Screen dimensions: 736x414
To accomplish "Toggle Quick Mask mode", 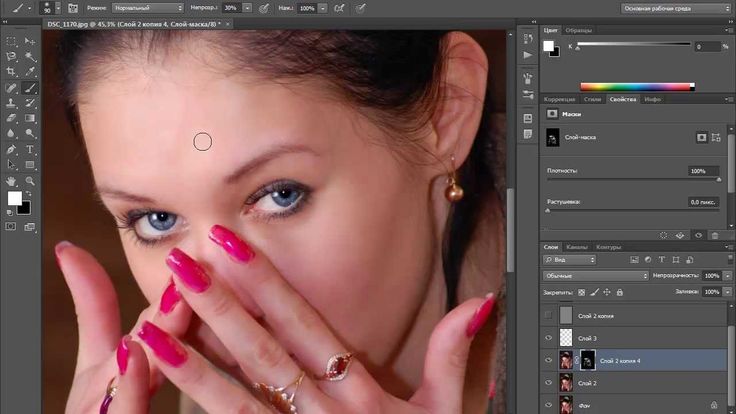I will click(x=11, y=227).
